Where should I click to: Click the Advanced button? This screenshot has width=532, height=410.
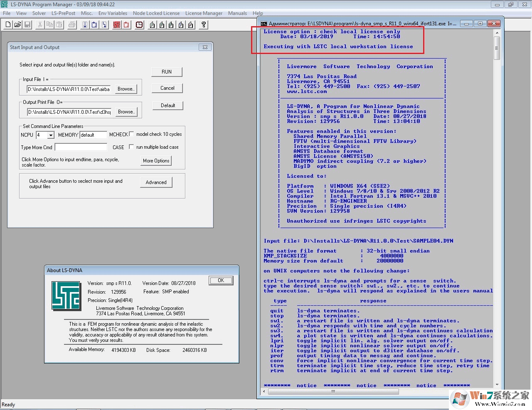[x=156, y=182]
